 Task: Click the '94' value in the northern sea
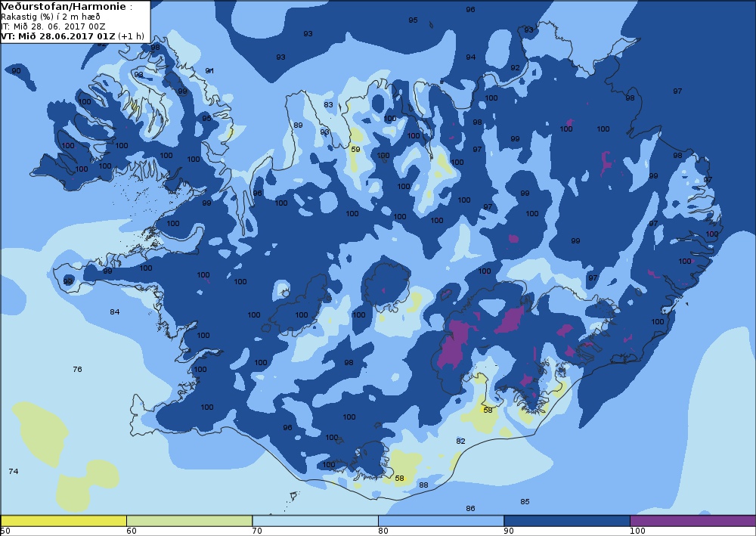point(470,57)
